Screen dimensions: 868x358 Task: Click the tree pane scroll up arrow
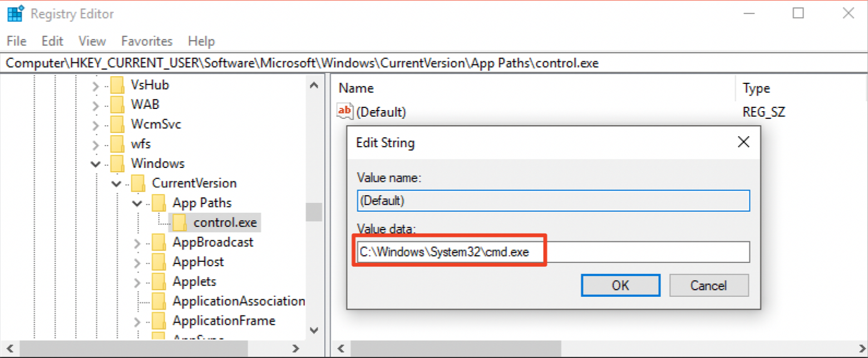point(314,86)
